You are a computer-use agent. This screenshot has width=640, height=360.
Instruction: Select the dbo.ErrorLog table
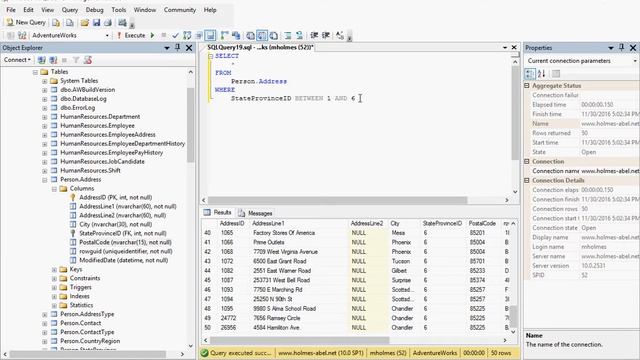78,108
